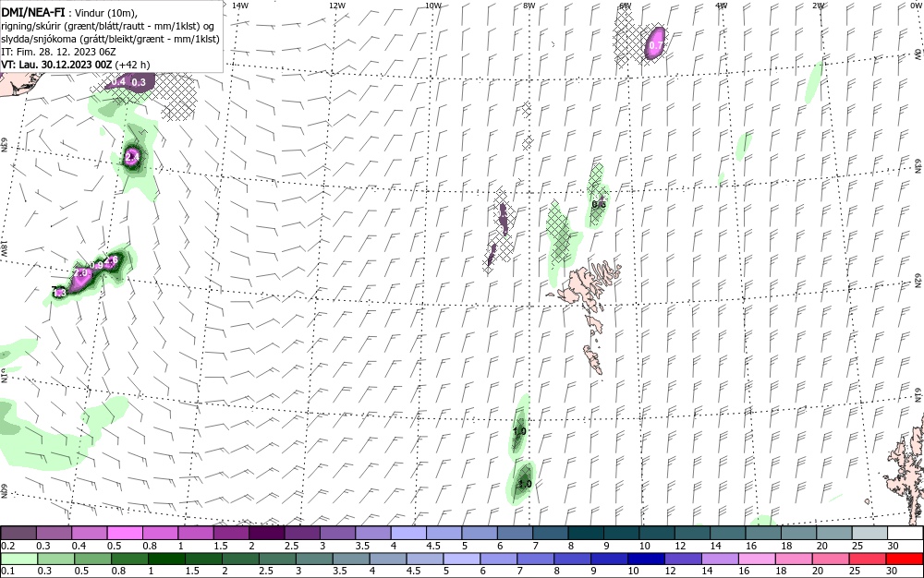The image size is (924, 578).
Task: Click the dark teal 8 swatch in the upper scale
Action: coord(587,533)
